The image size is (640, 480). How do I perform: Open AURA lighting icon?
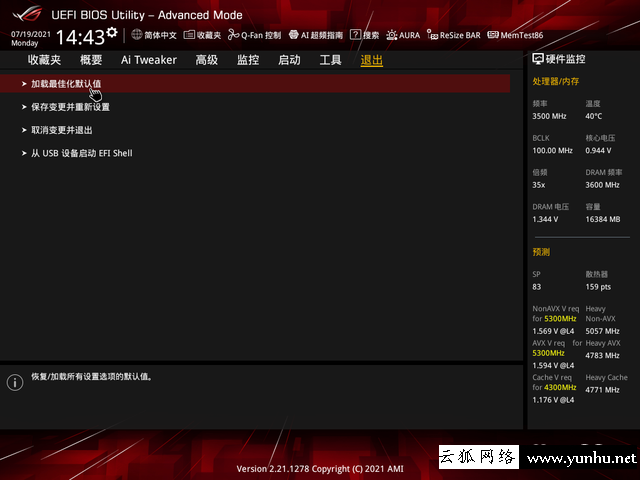click(x=391, y=35)
